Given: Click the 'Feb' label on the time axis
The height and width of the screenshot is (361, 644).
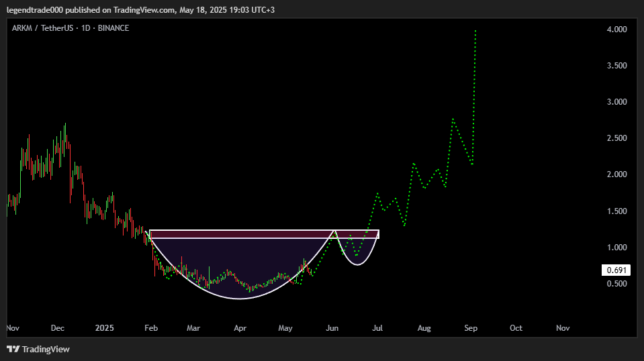Looking at the screenshot, I should pos(151,327).
